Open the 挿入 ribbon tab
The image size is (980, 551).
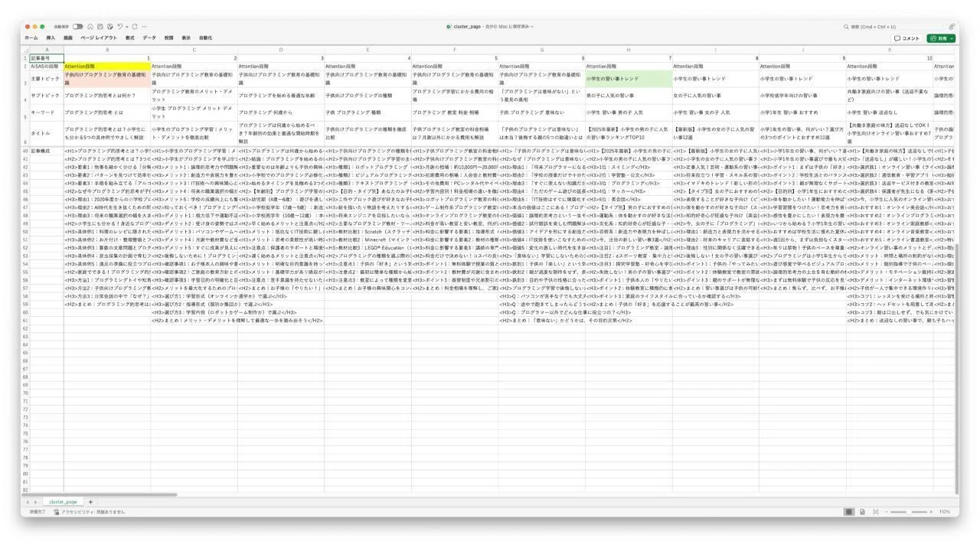[51, 37]
